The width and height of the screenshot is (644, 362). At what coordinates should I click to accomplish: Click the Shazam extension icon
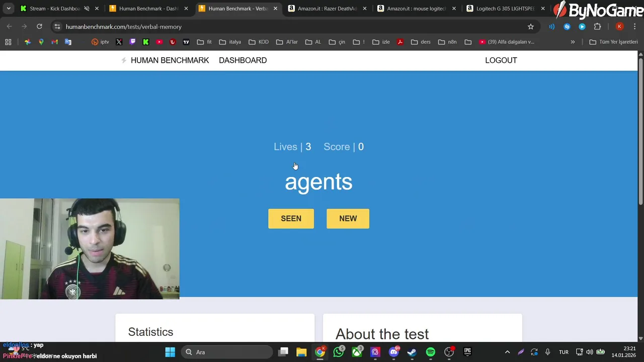[567, 27]
